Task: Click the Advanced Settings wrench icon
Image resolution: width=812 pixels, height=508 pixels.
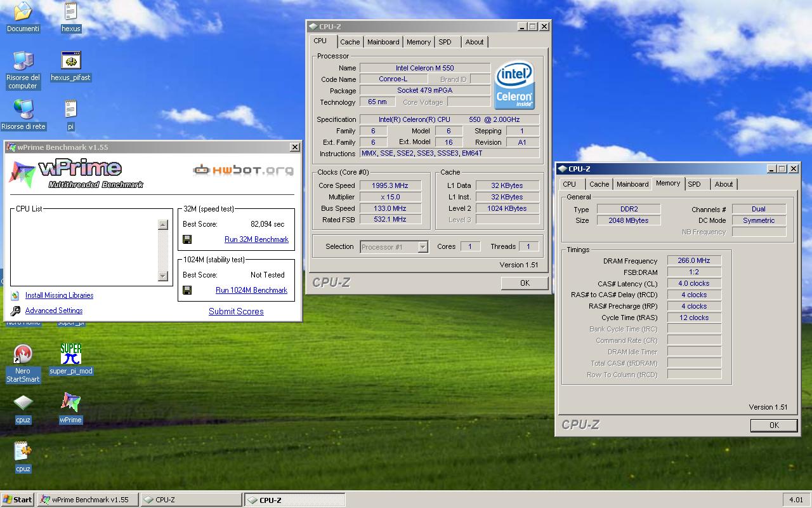Action: (15, 311)
